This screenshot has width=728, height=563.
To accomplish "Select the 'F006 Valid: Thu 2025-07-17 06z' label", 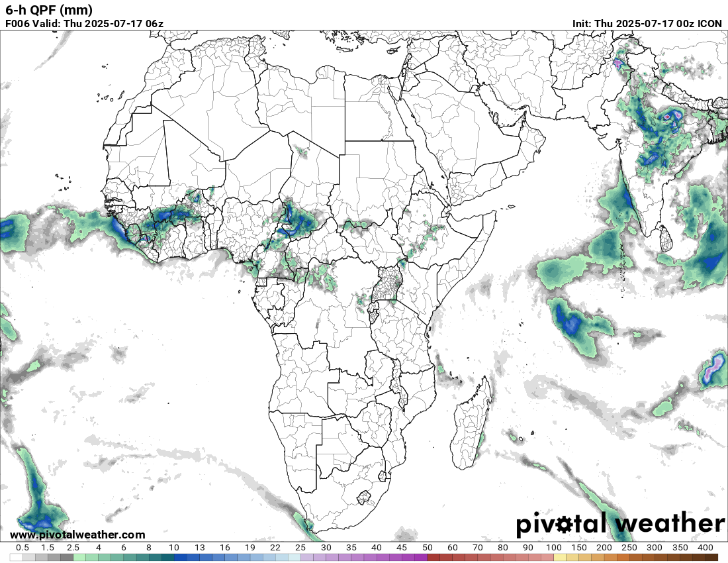I will (x=84, y=24).
